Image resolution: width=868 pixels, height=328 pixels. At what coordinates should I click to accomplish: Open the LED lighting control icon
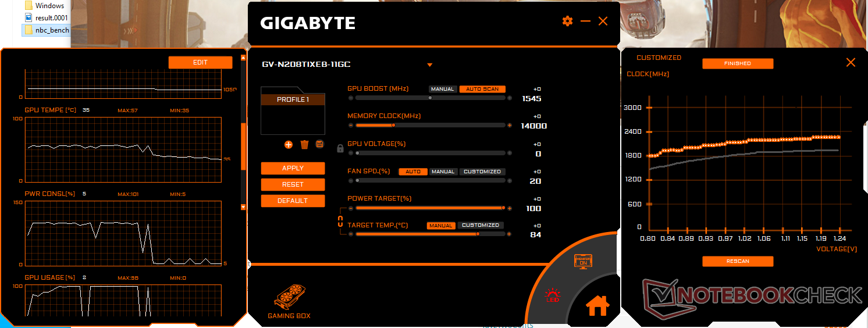pos(553,295)
